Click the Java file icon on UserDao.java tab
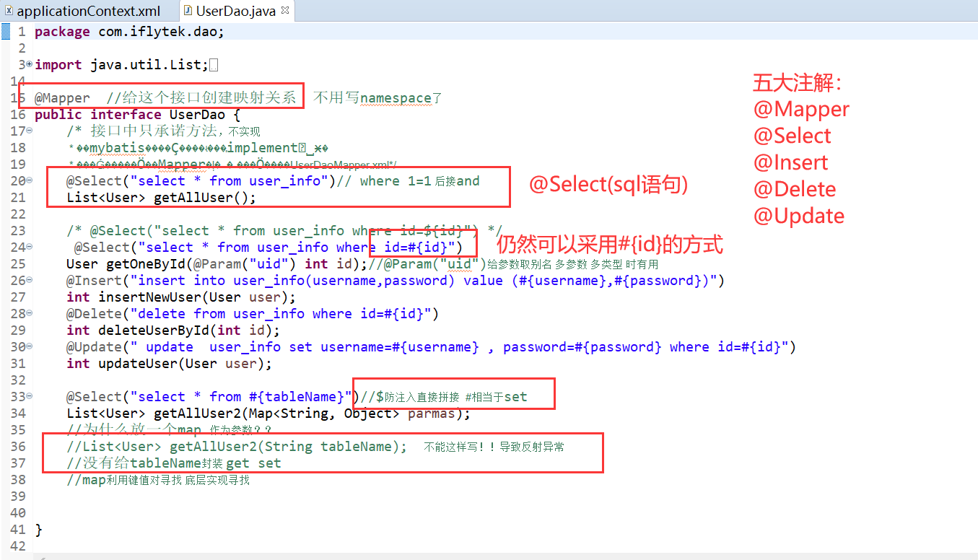978x560 pixels. 188,11
